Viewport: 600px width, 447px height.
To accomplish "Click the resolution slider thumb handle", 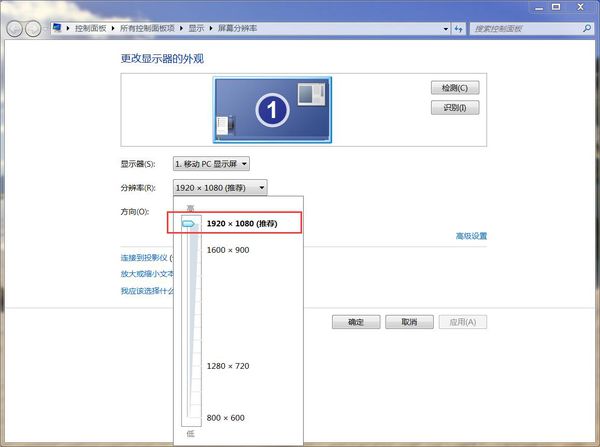I will [x=188, y=224].
